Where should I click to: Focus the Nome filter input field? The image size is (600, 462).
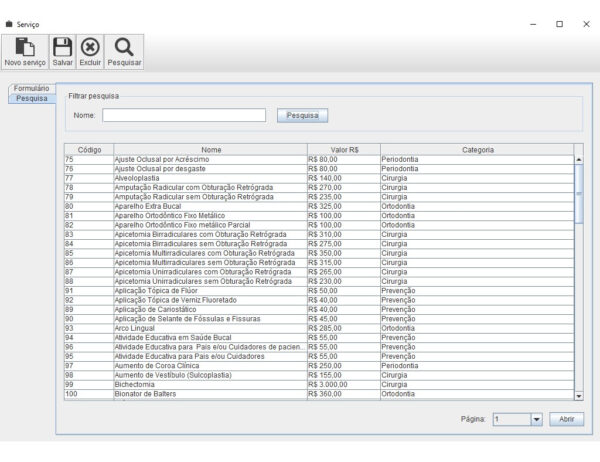184,115
